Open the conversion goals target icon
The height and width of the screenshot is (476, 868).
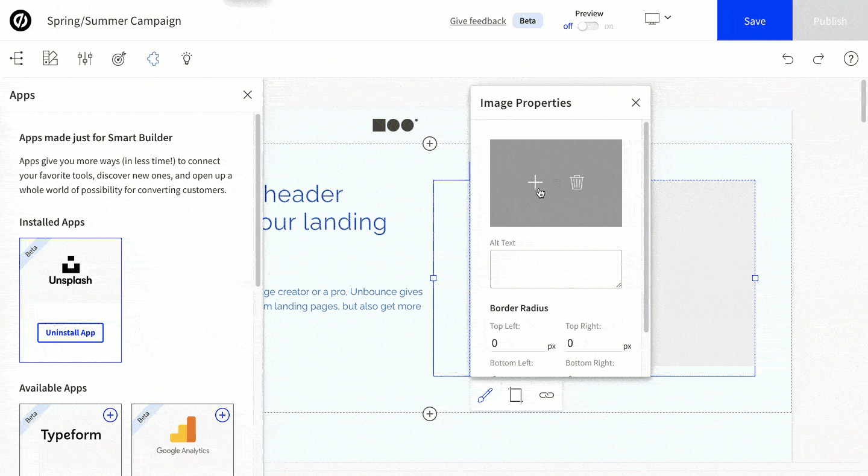119,59
